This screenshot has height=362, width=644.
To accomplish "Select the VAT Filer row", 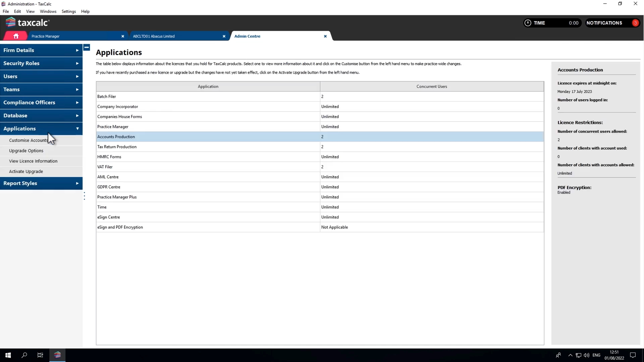I will [x=320, y=167].
